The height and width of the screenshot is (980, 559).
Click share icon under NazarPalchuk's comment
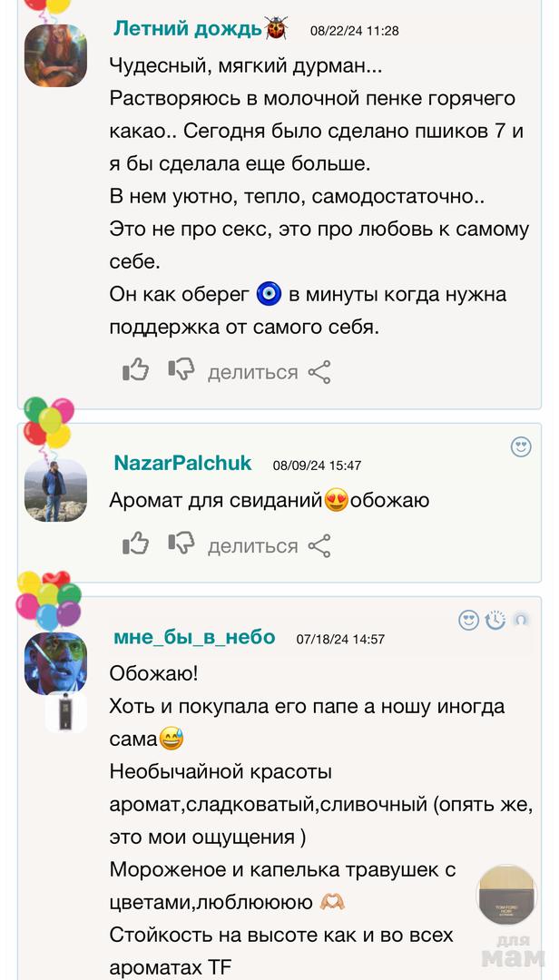[319, 545]
